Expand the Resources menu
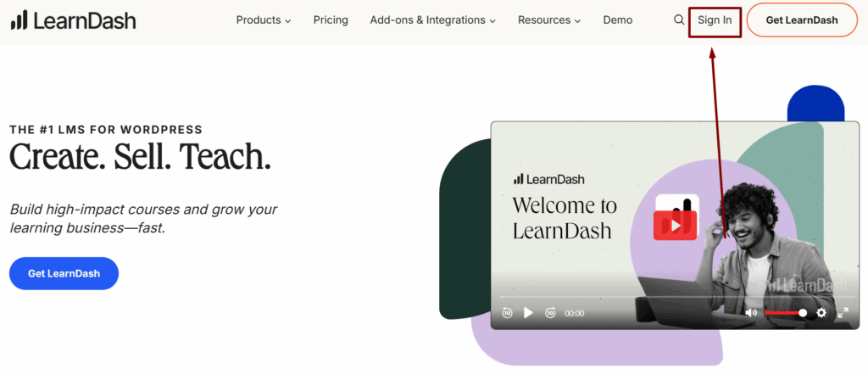Viewport: 868px width, 375px height. click(549, 20)
